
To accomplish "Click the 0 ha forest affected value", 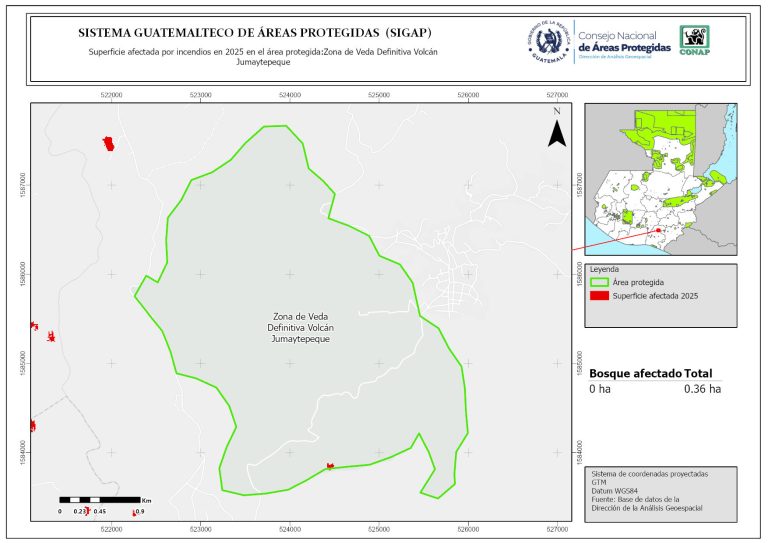I will [600, 389].
